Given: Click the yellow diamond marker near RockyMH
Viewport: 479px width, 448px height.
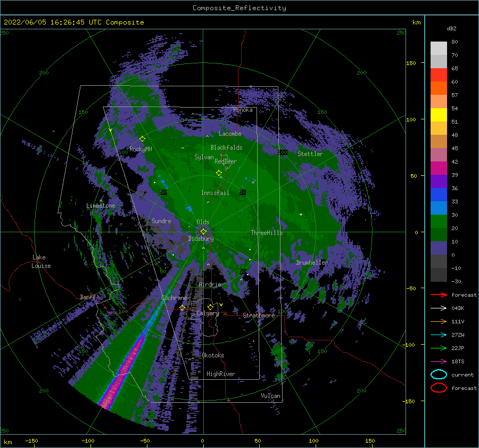Looking at the screenshot, I should [142, 139].
